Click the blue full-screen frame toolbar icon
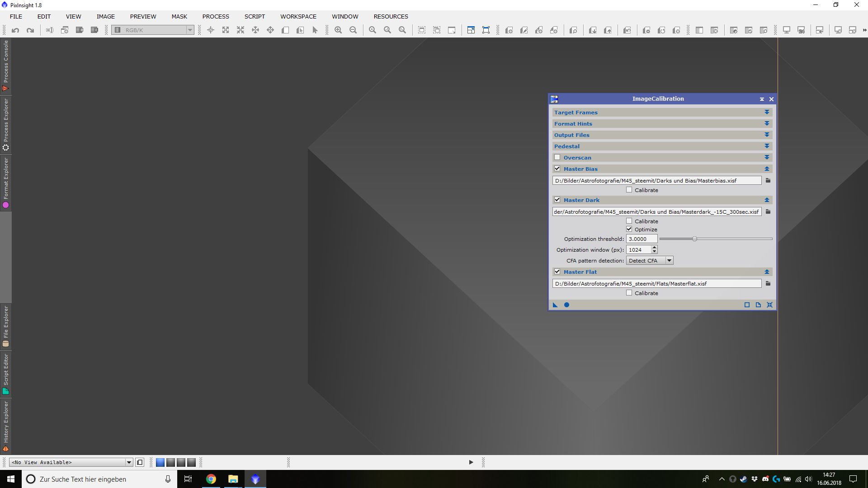Screen dimensions: 868x488 (x=486, y=30)
